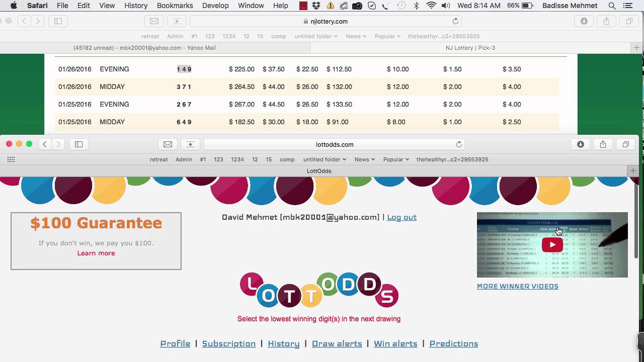Screen dimensions: 644x362
Task: Show downloads in njlottery window
Action: point(584,21)
